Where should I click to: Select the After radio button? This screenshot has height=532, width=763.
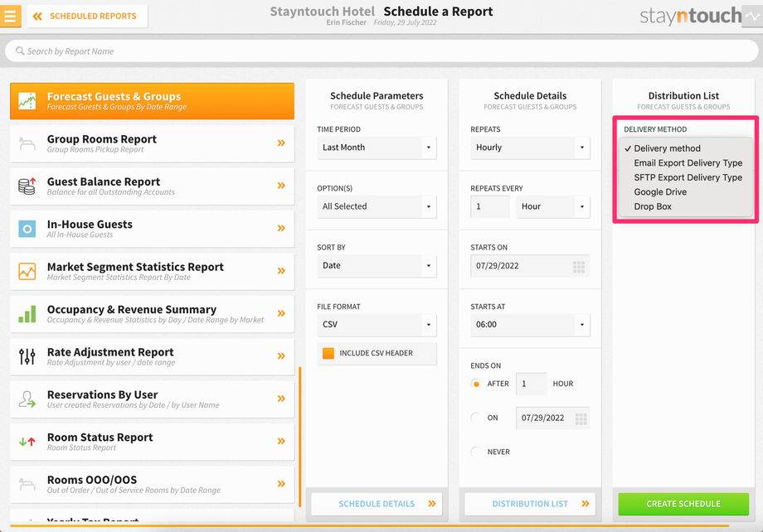[476, 384]
